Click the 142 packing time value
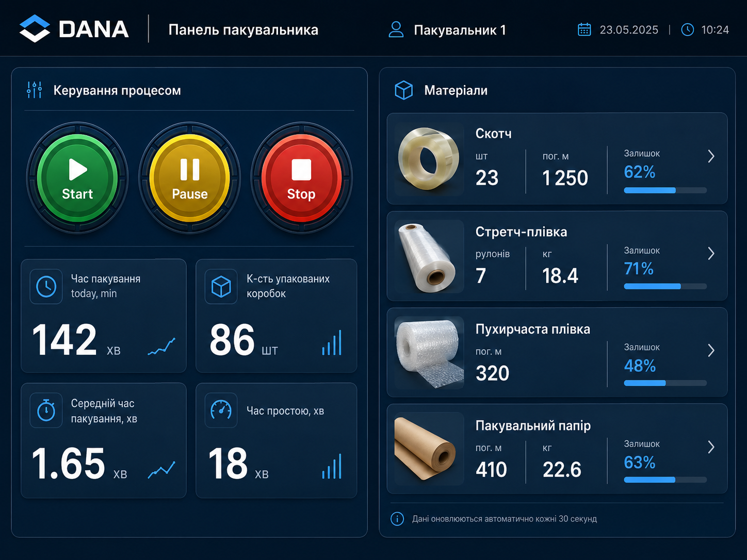The width and height of the screenshot is (747, 560). click(x=64, y=340)
